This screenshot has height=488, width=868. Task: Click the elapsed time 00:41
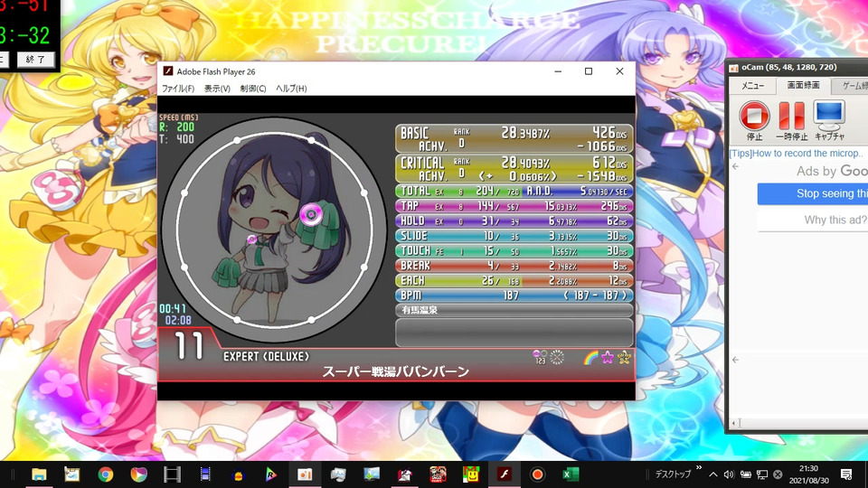point(173,309)
